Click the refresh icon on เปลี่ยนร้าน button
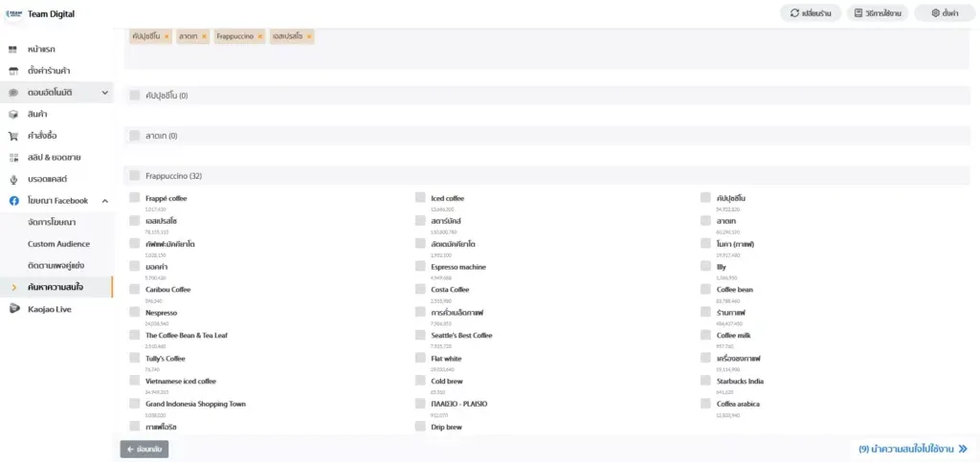The height and width of the screenshot is (462, 980). point(794,13)
